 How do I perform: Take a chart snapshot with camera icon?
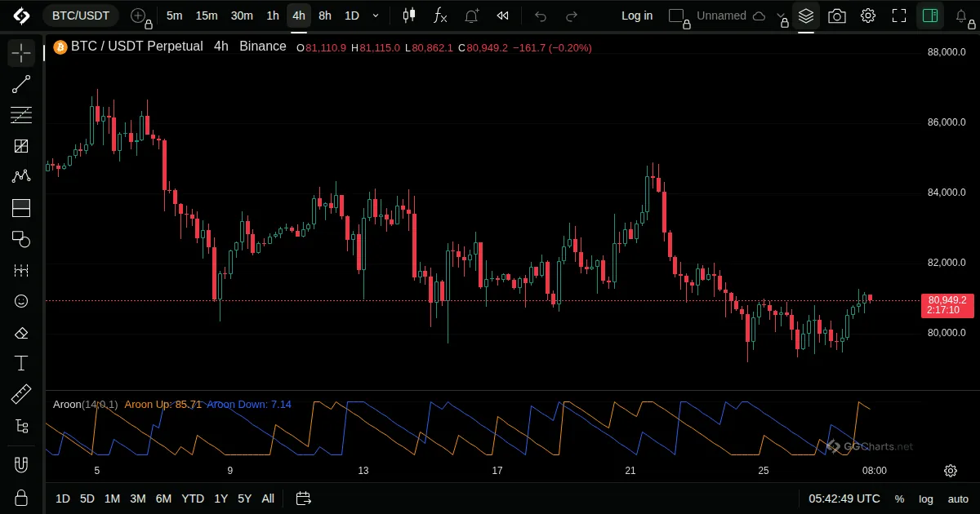pyautogui.click(x=837, y=16)
